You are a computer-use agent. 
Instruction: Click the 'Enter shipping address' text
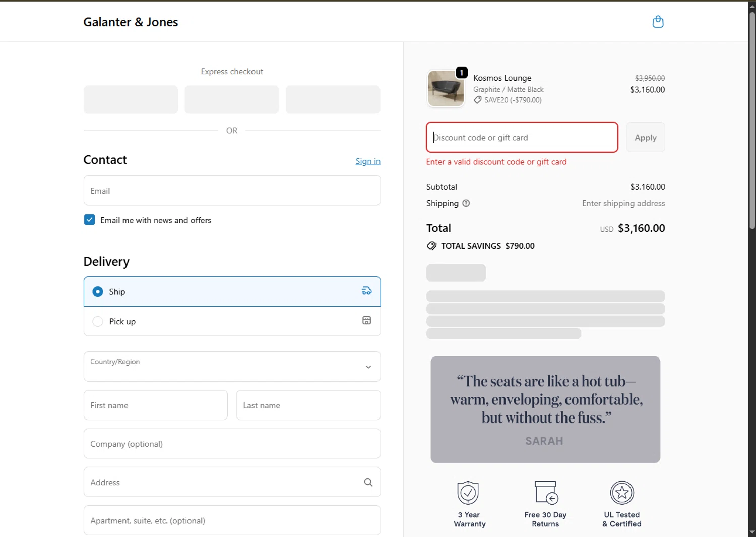click(623, 203)
